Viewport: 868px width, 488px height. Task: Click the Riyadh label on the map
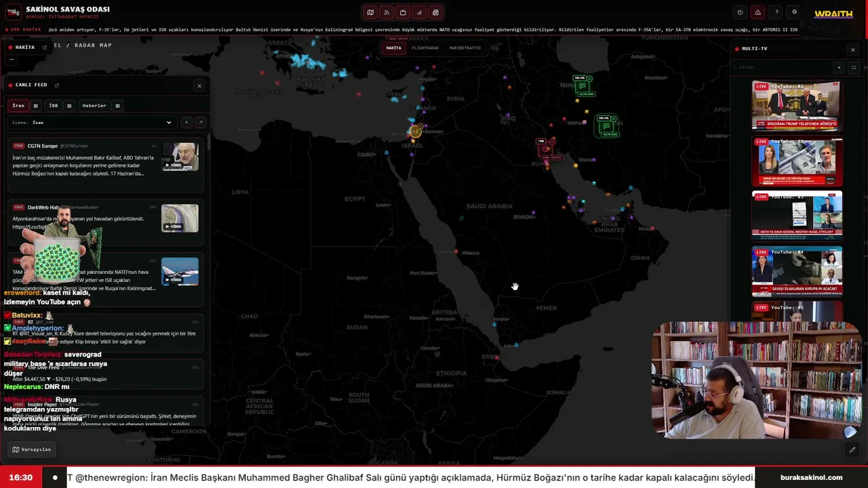click(x=524, y=217)
